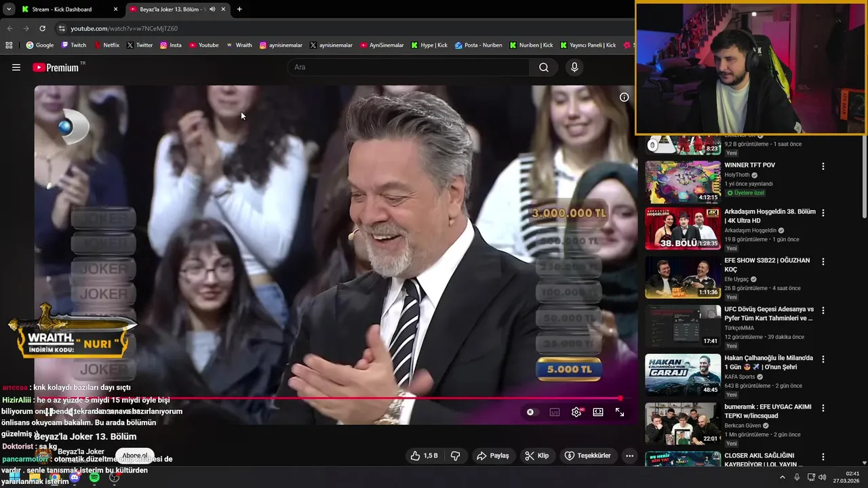
Task: Open Twitch bookmark
Action: point(74,45)
